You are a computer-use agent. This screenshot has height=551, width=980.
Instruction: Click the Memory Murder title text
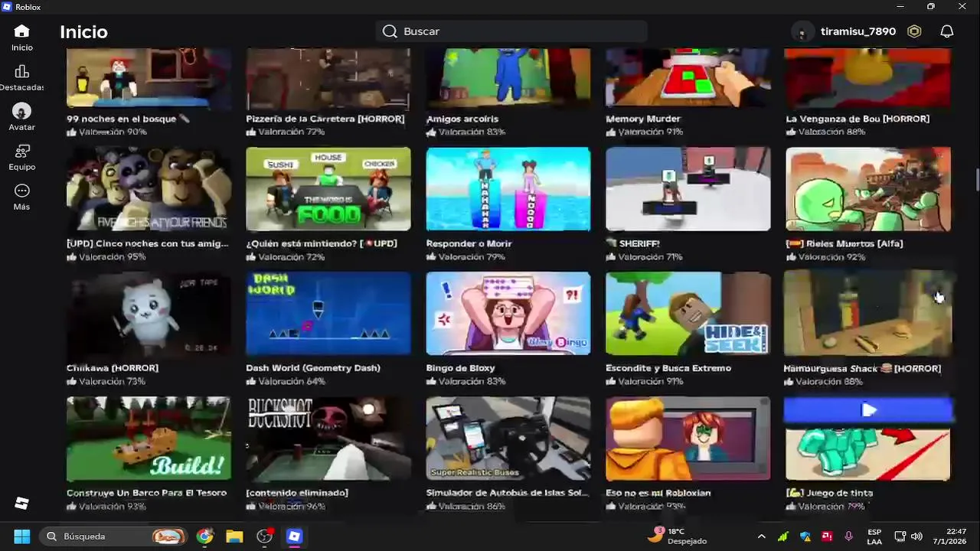tap(643, 119)
